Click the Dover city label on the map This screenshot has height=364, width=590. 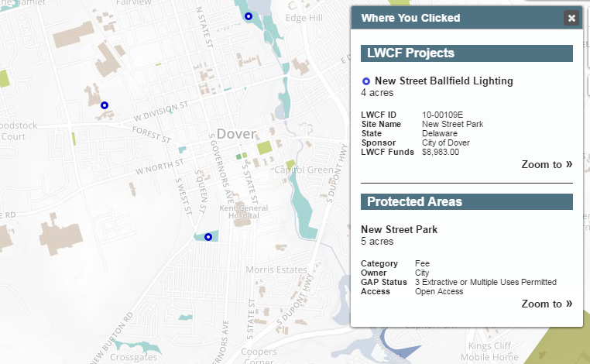coord(236,134)
